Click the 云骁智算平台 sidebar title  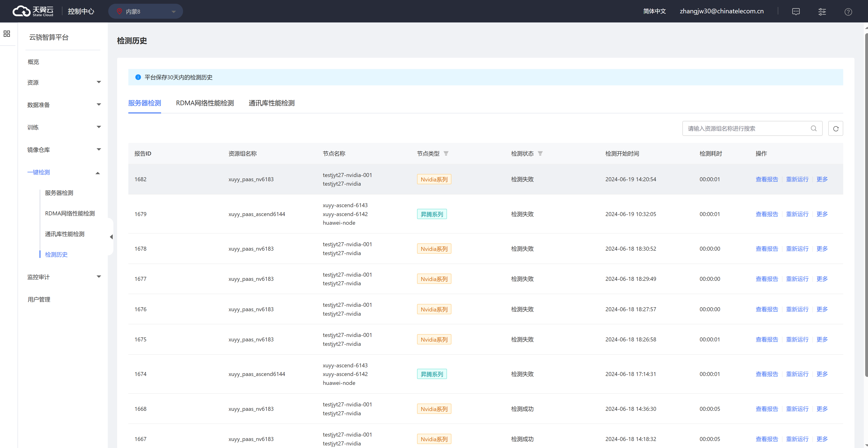point(49,37)
